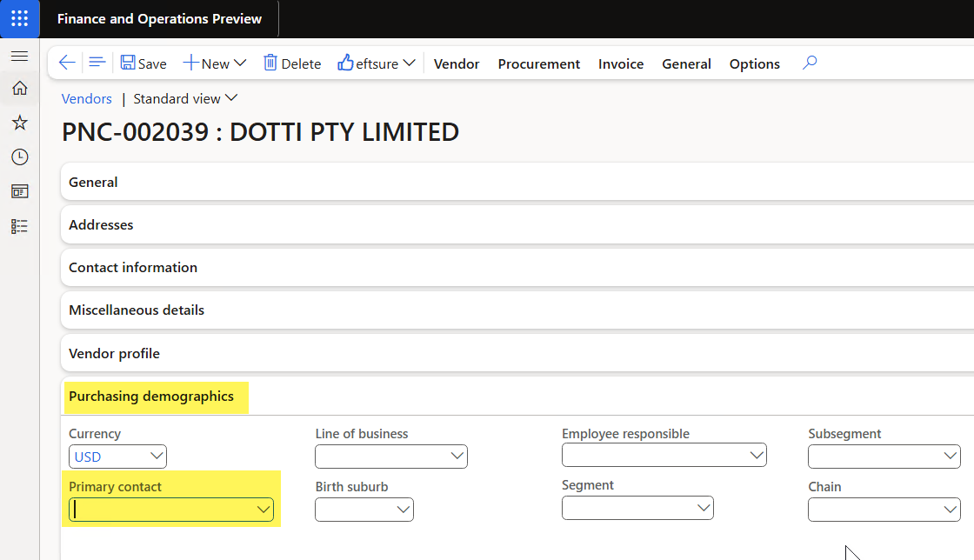Open the Primary contact dropdown arrow

[264, 510]
